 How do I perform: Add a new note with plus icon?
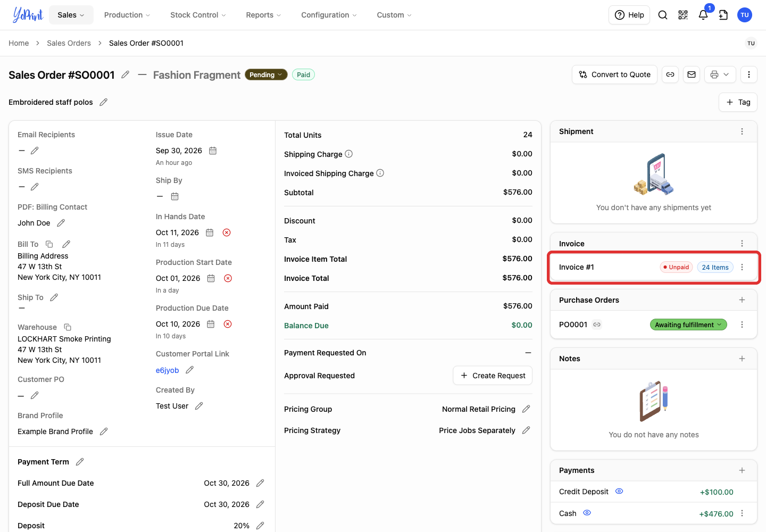tap(742, 359)
